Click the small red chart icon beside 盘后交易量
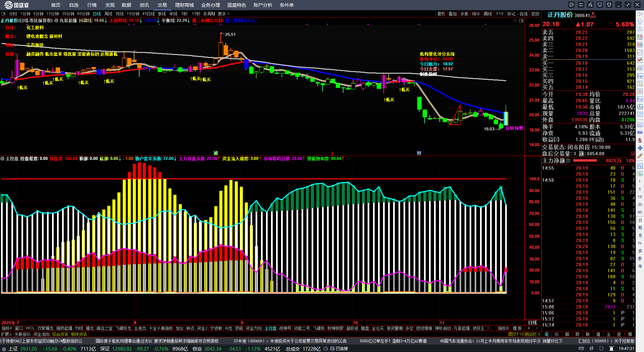Viewport: 644px width, 352px height. click(633, 154)
